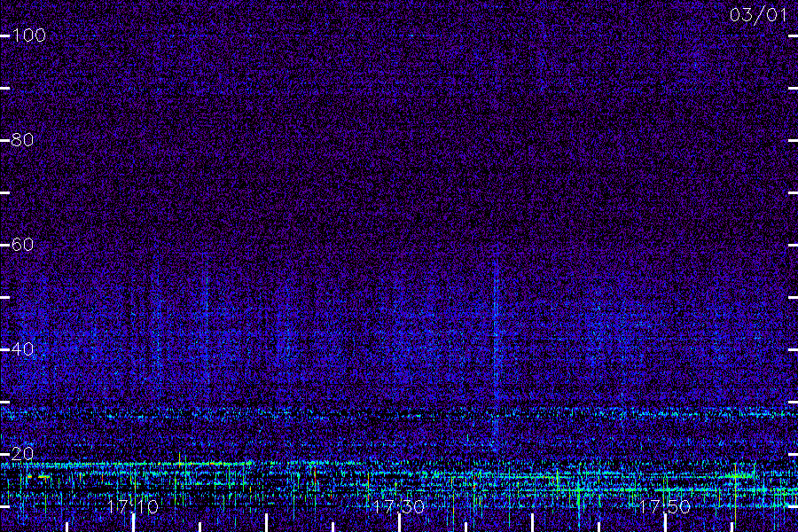Click the 03/01 date label
The width and height of the screenshot is (798, 532).
(758, 15)
